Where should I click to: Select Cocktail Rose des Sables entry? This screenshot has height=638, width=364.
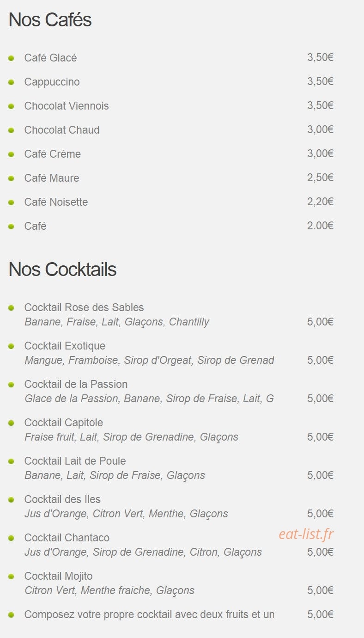[84, 307]
